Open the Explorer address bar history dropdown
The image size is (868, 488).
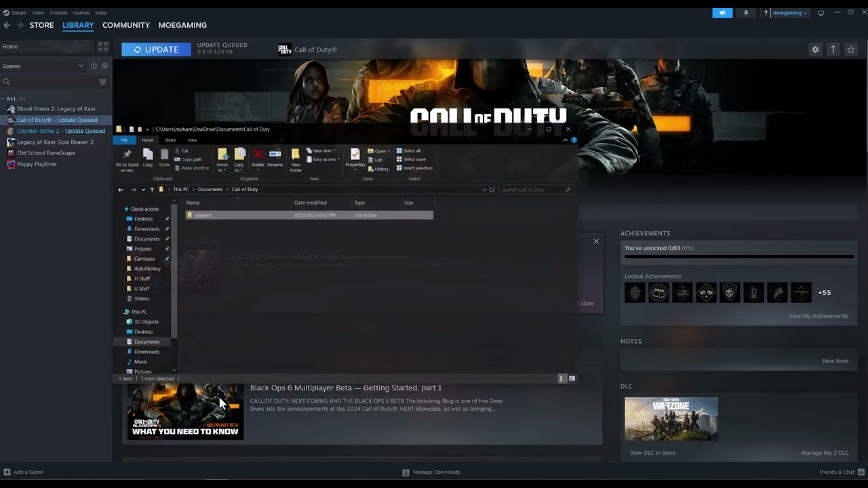484,190
